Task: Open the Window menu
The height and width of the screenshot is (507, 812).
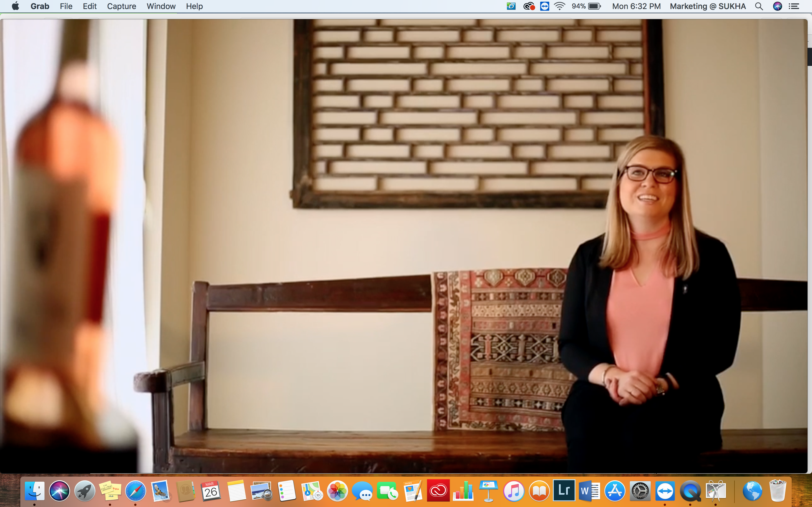Action: click(x=161, y=6)
